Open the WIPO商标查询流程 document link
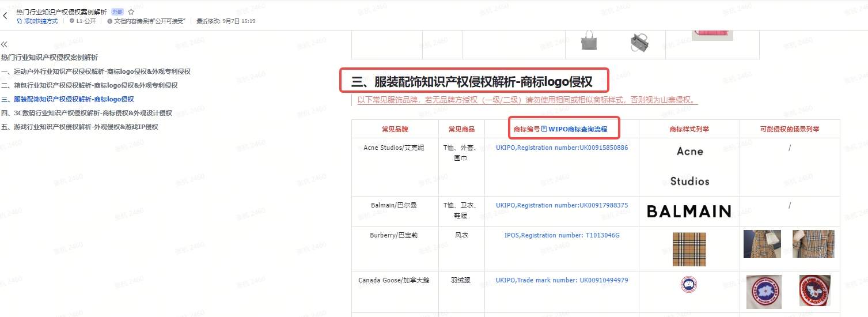The image size is (868, 317). [x=578, y=129]
